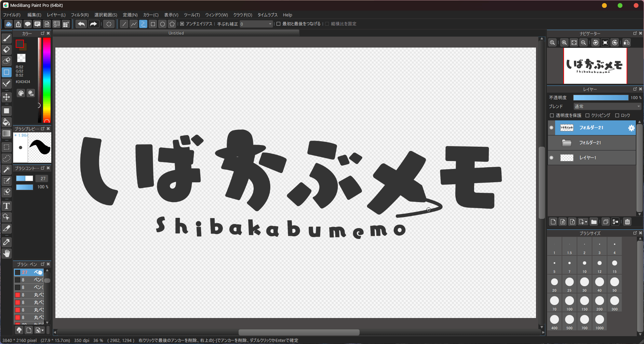Select the Move tool
This screenshot has height=344, width=644.
(6, 97)
